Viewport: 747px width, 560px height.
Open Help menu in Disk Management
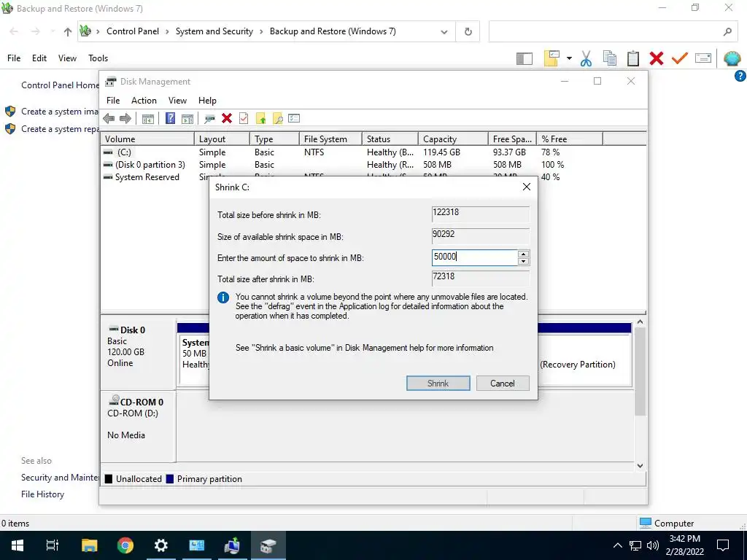(207, 101)
